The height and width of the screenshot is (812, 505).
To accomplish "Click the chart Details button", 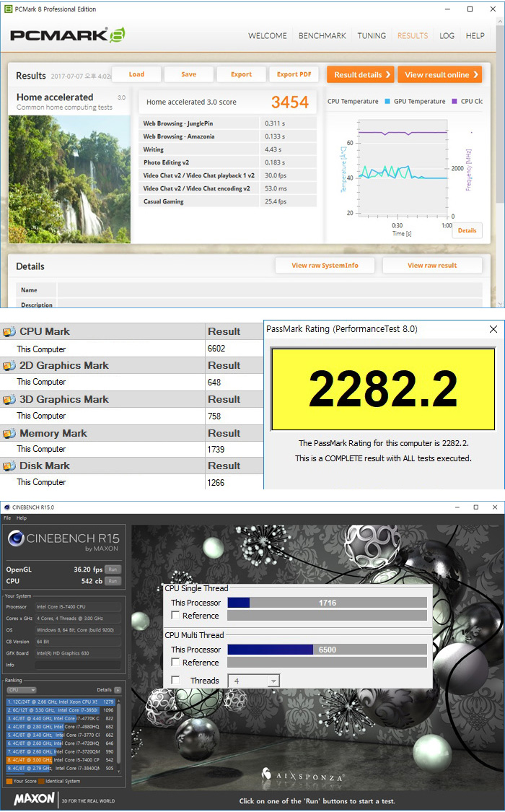I will 467,230.
